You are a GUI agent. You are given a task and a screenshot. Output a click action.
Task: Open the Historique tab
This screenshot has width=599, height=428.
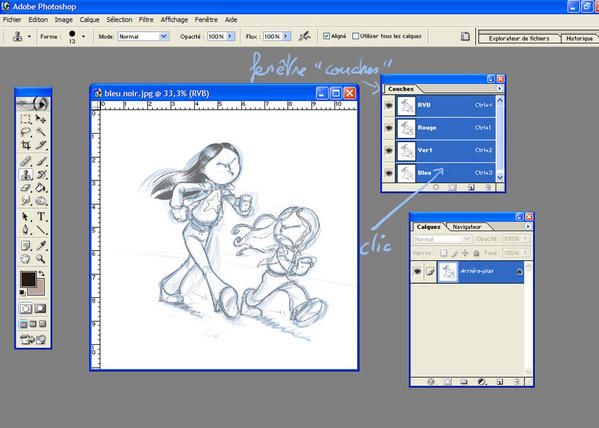pos(580,38)
